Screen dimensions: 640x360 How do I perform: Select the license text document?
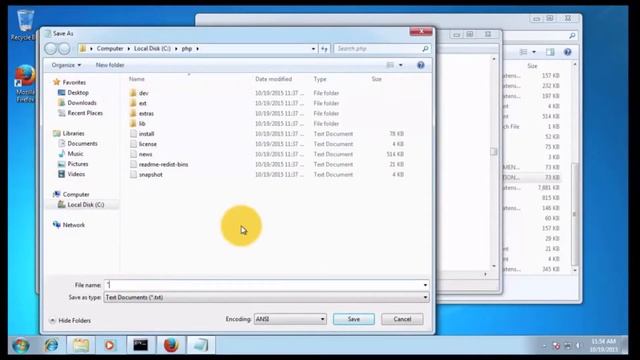point(147,144)
